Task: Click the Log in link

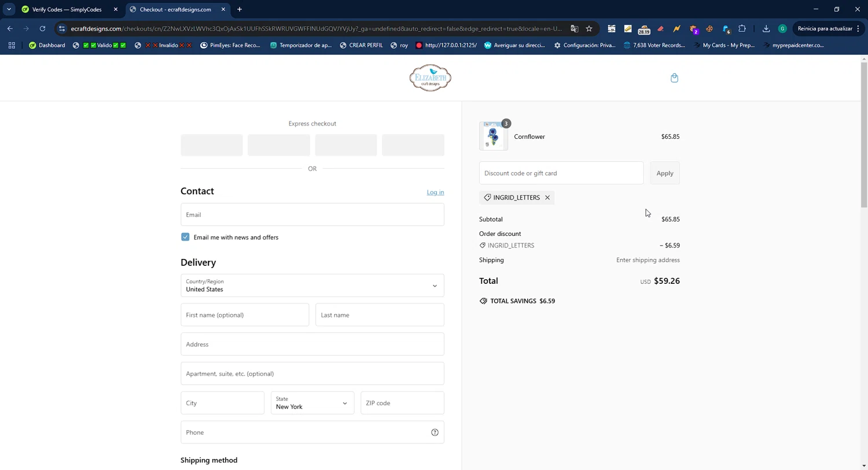Action: [x=435, y=192]
